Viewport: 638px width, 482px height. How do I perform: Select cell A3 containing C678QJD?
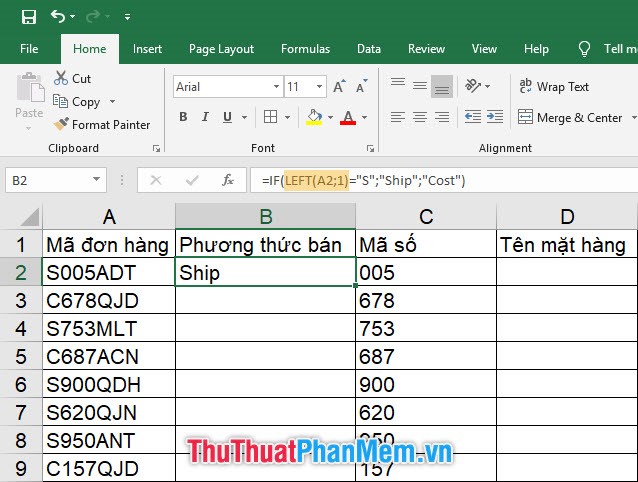(x=109, y=300)
